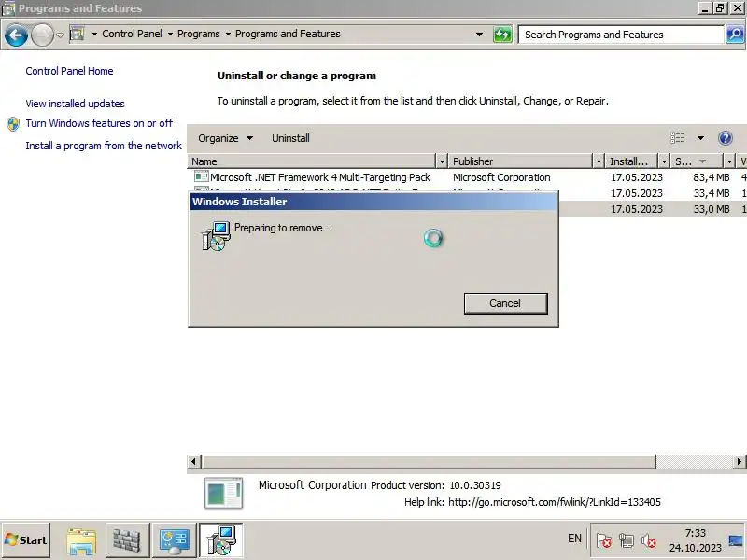The image size is (747, 560).
Task: Open the Name column filter dropdown
Action: [442, 161]
